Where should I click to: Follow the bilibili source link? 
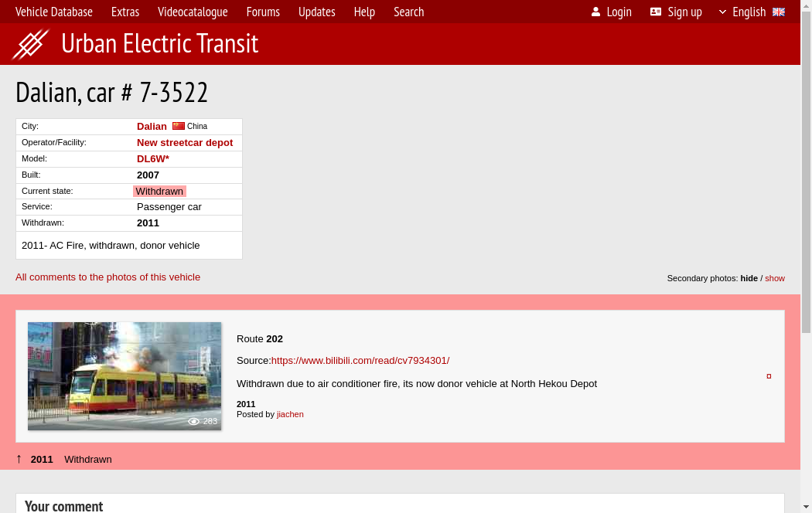pyautogui.click(x=360, y=360)
